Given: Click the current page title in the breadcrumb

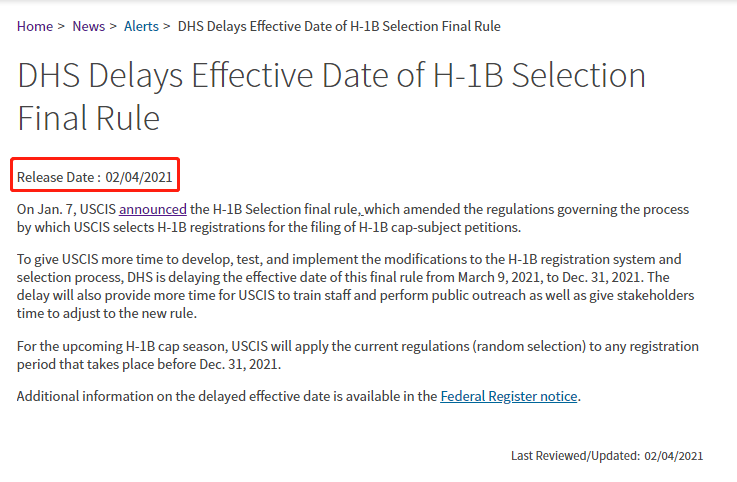Looking at the screenshot, I should coord(339,26).
